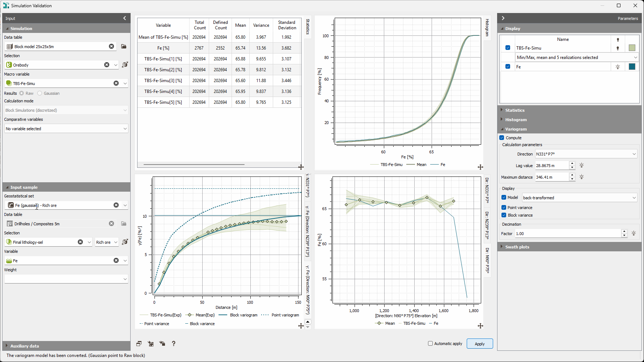The image size is (644, 362).
Task: Toggle the Block variance checkbox
Action: (504, 215)
